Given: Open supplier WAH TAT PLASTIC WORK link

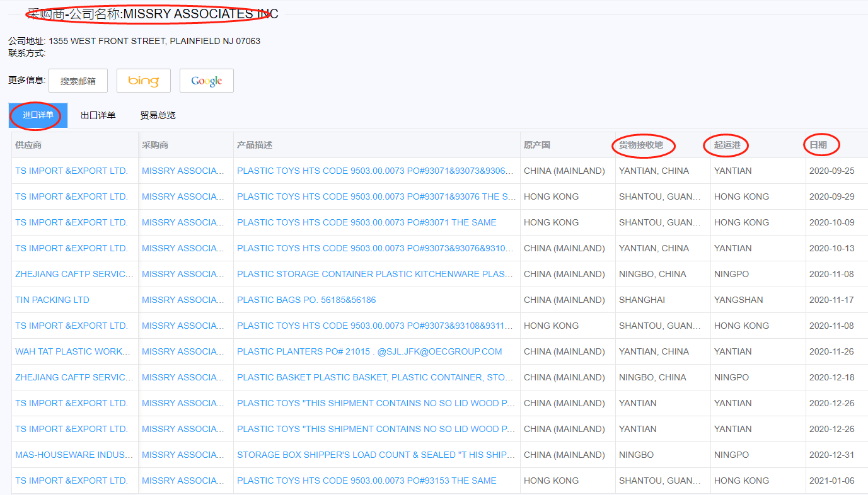Looking at the screenshot, I should pos(74,351).
